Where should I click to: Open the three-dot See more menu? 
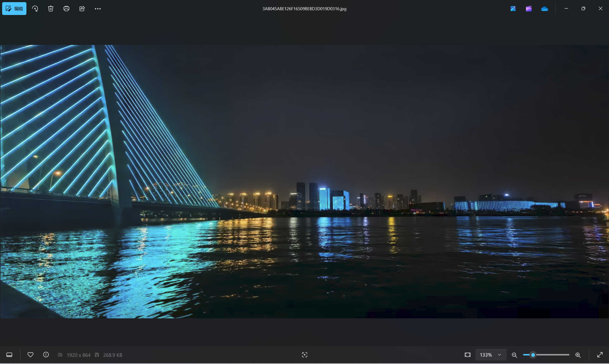point(98,9)
